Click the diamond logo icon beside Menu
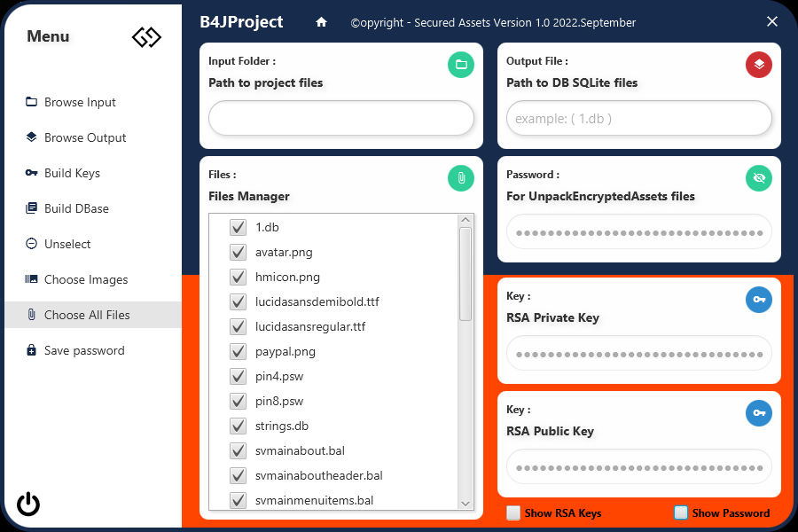Screen dimensions: 798x532 tap(146, 37)
